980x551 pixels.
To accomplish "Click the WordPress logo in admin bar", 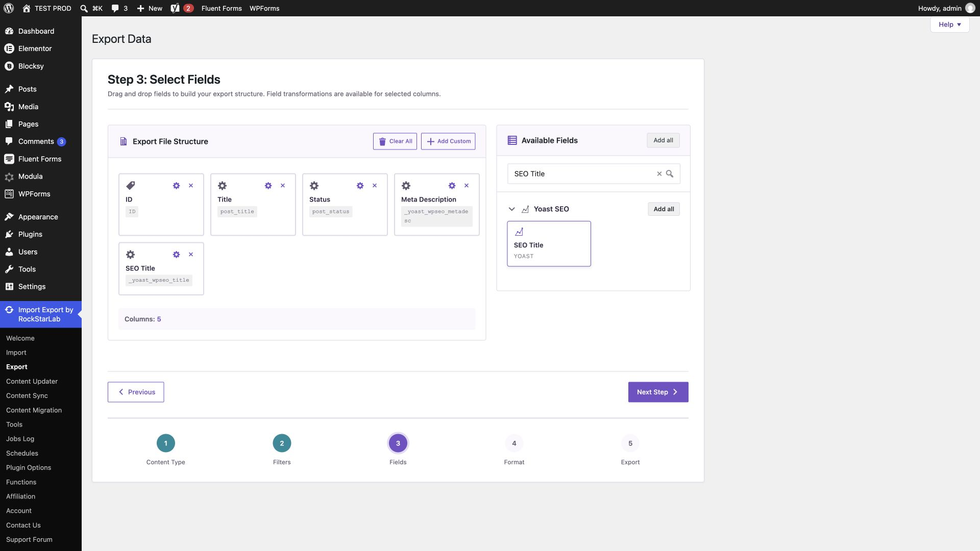I will (9, 8).
